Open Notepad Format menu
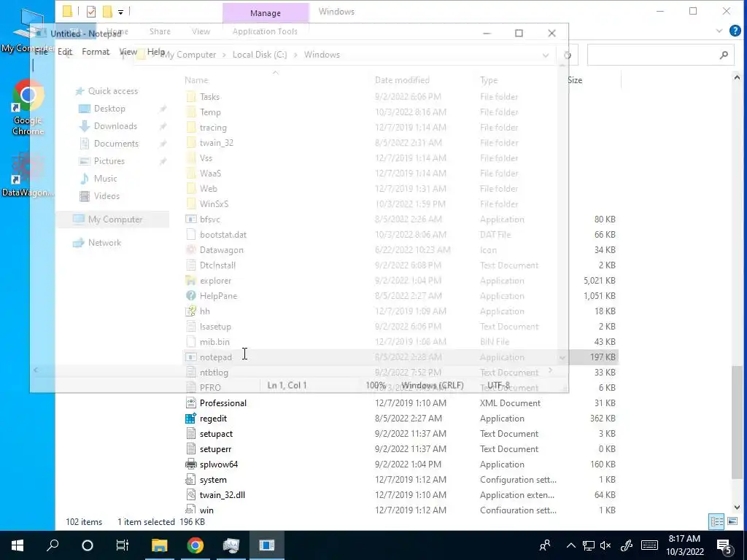This screenshot has height=560, width=747. pos(96,52)
